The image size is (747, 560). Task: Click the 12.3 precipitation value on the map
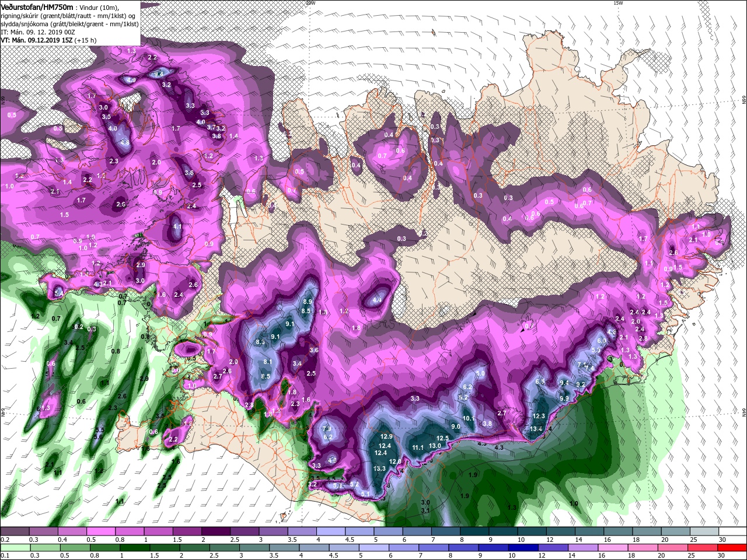[539, 416]
